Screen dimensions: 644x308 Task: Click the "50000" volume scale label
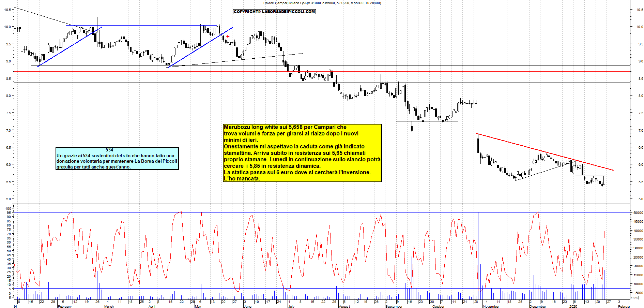tap(638, 212)
